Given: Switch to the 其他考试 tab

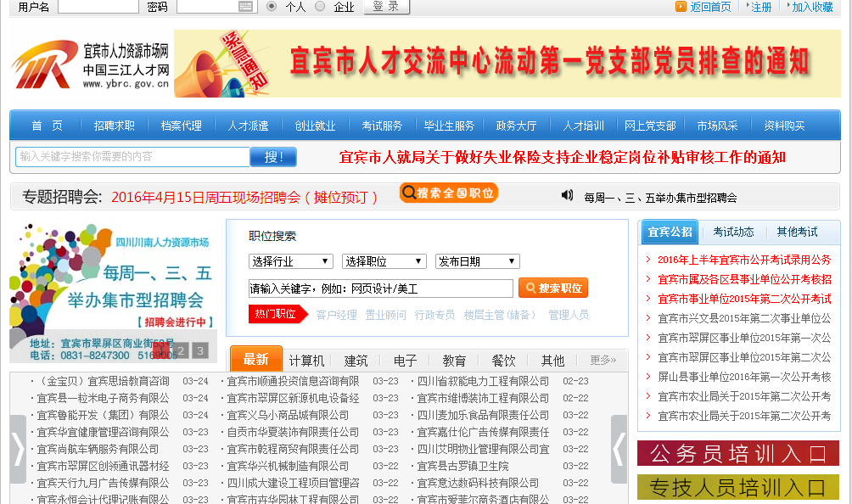Looking at the screenshot, I should click(797, 232).
